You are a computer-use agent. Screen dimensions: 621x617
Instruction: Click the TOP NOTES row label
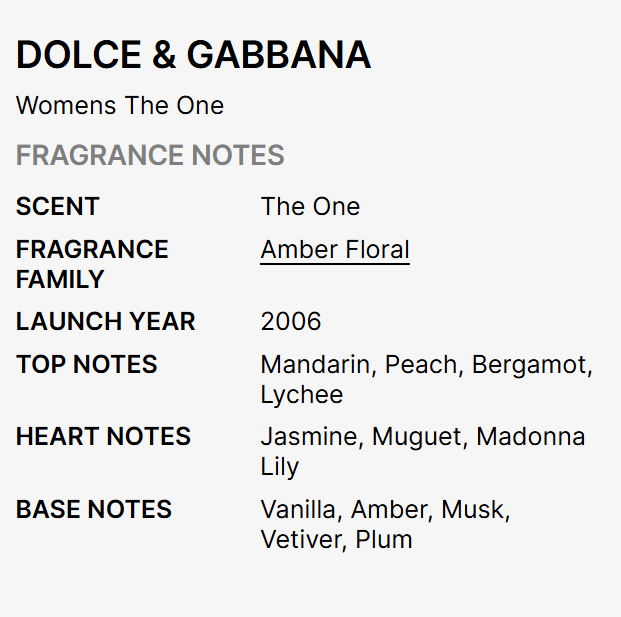tap(87, 365)
